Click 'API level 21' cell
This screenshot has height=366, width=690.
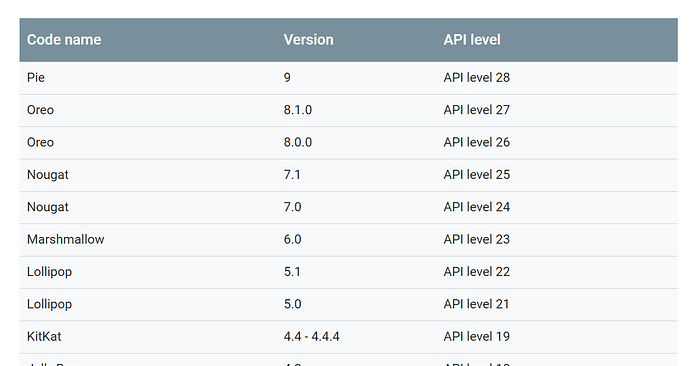click(476, 304)
